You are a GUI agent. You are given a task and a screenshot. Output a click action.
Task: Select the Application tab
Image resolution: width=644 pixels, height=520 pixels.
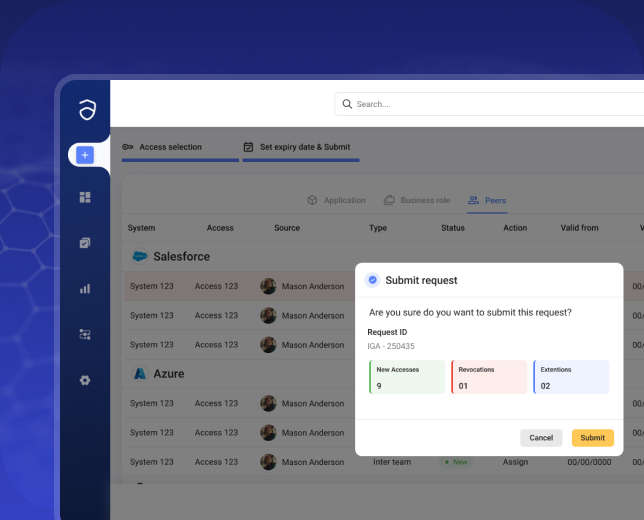click(x=336, y=200)
